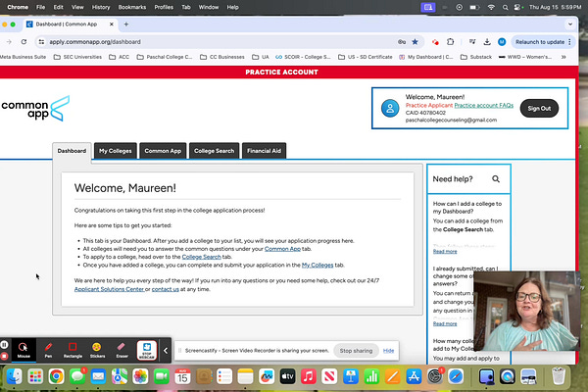Open Chrome Downloads icon

click(487, 42)
